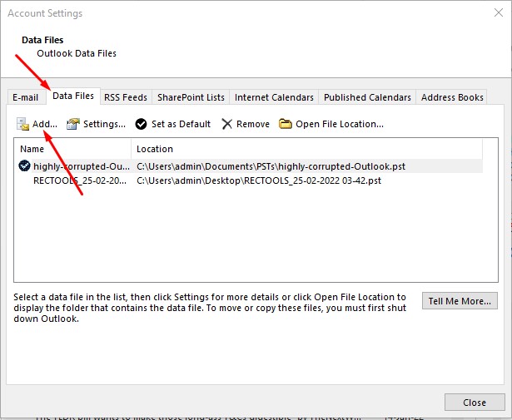Click the Open File Location folder icon
This screenshot has width=512, height=420.
pyautogui.click(x=285, y=124)
